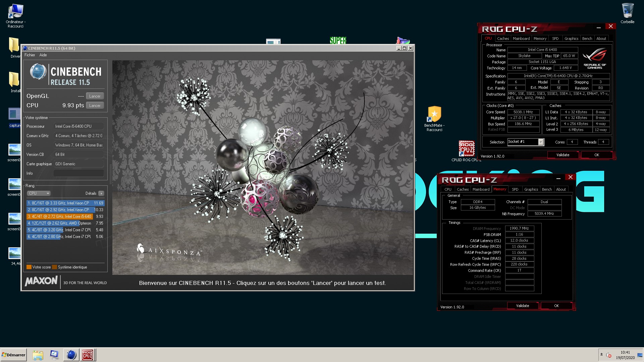Viewport: 644px width, 362px height.
Task: Switch to SPD tab in lower CPU-Z
Action: 515,189
